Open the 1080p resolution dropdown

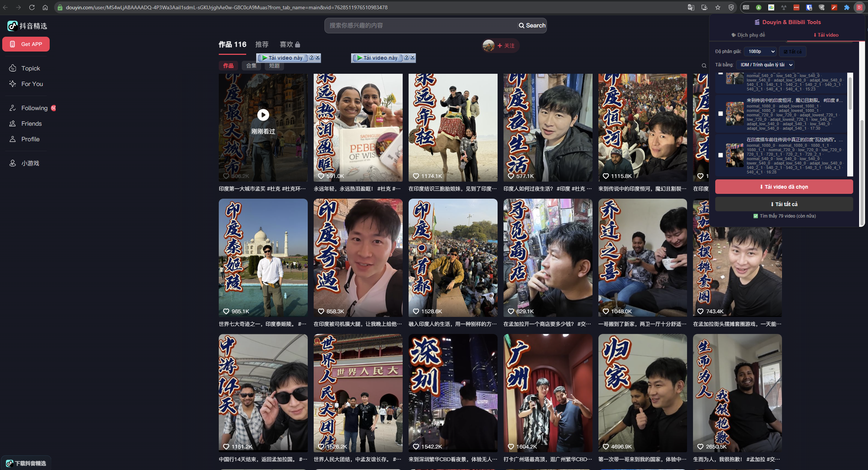[760, 52]
